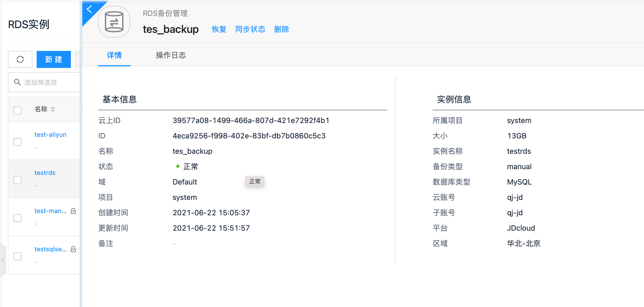This screenshot has width=644, height=307.
Task: Click lock icon beside test-man instance
Action: tap(73, 211)
